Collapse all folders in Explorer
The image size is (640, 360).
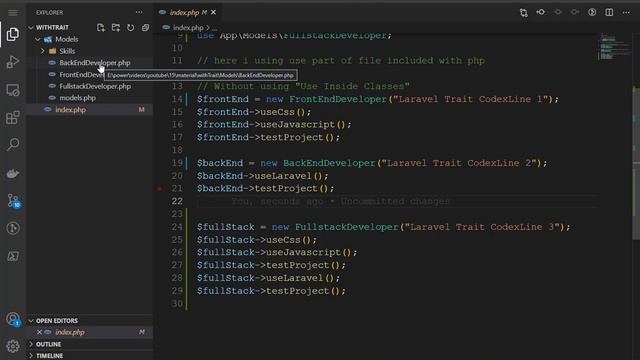pyautogui.click(x=145, y=27)
